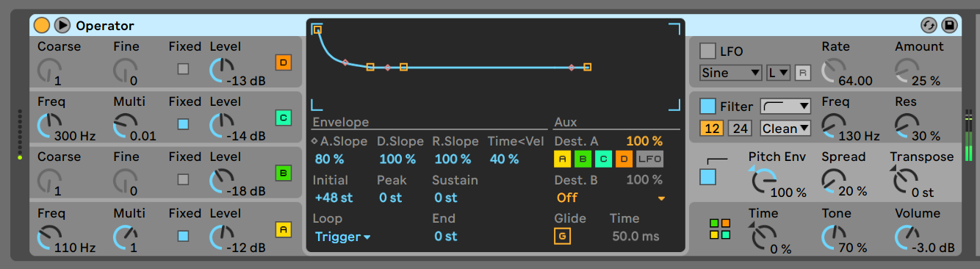Open the Trigger loop mode dropdown
Viewport: 980px width, 269px height.
(x=342, y=237)
